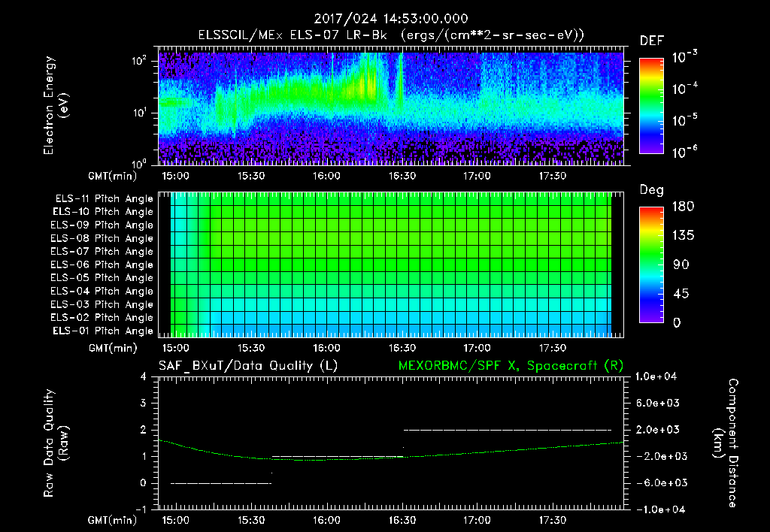Click the 10^-4 tick on DEF scale
Viewport: 770px width, 532px height.
point(685,89)
